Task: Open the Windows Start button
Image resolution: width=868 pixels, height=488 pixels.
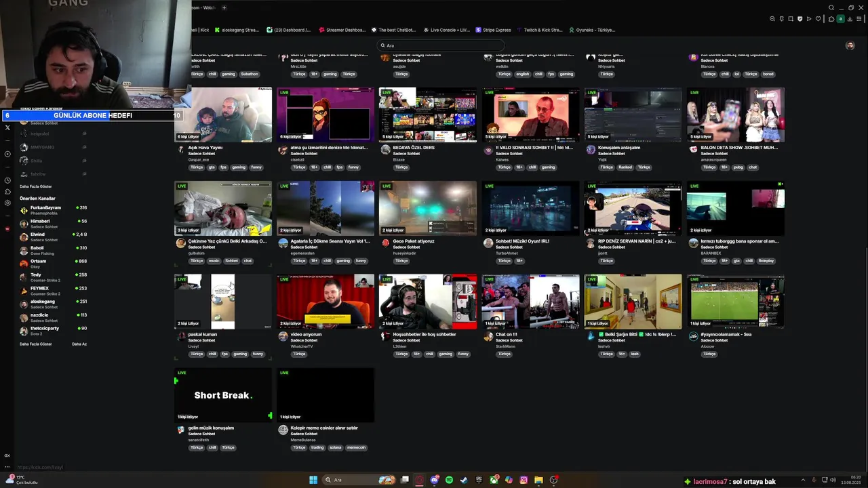Action: (x=313, y=480)
